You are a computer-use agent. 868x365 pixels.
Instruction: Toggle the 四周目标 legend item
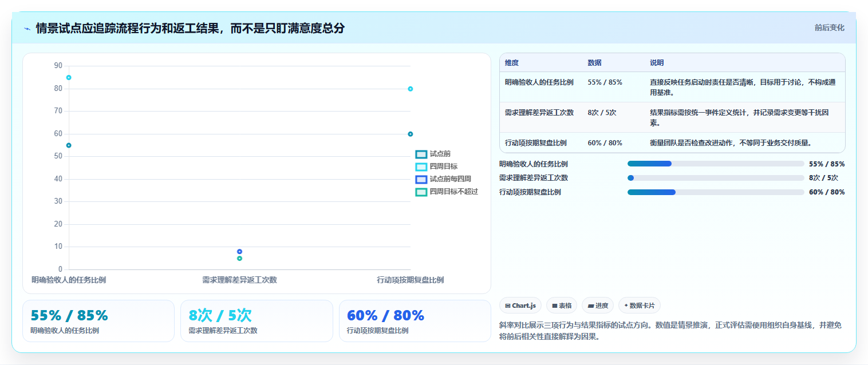point(436,166)
